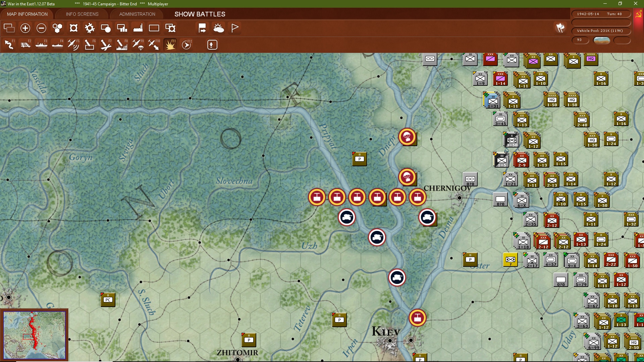Click the airborne drop marker near Dnepr
This screenshot has height=362, width=644.
coord(407,137)
